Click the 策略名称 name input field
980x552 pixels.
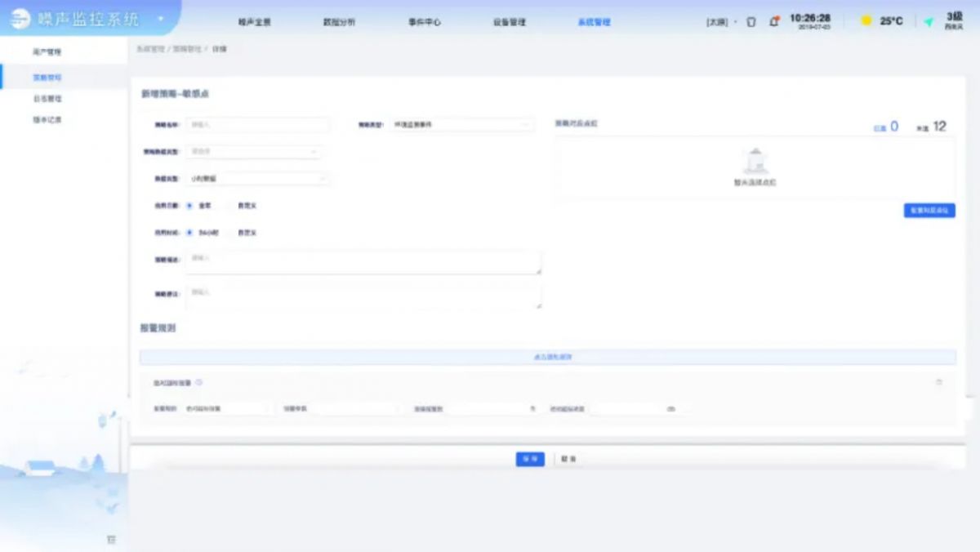coord(257,125)
